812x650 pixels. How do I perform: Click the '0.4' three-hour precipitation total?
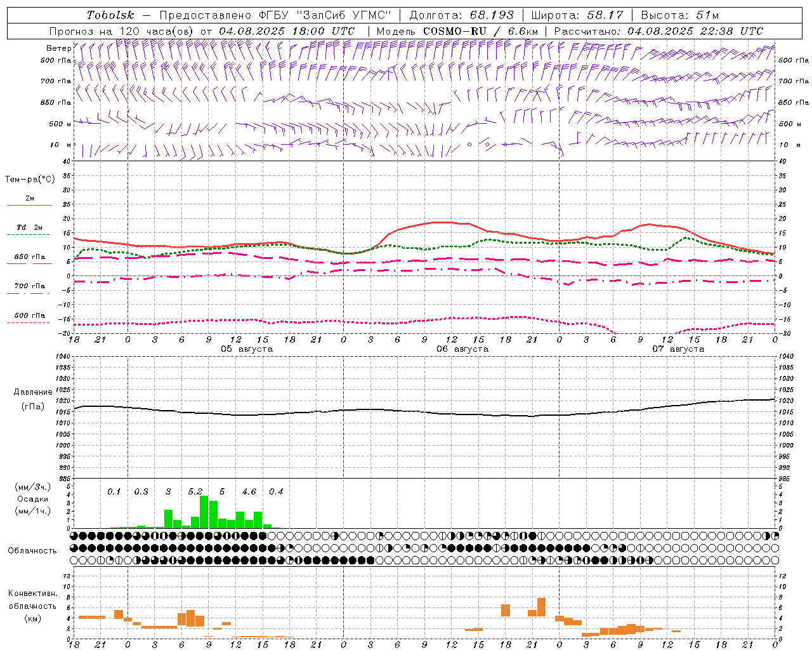pyautogui.click(x=276, y=491)
